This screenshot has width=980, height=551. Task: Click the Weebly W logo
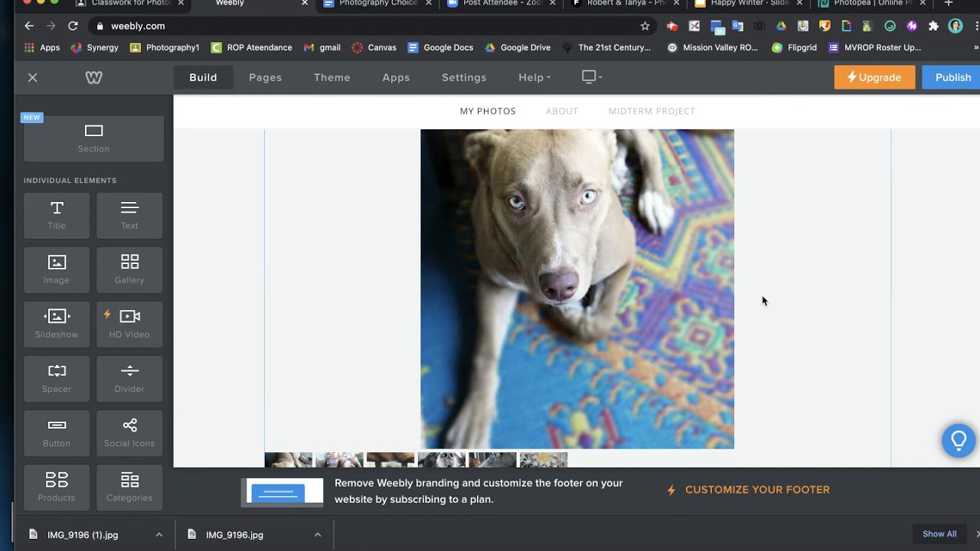(x=93, y=77)
